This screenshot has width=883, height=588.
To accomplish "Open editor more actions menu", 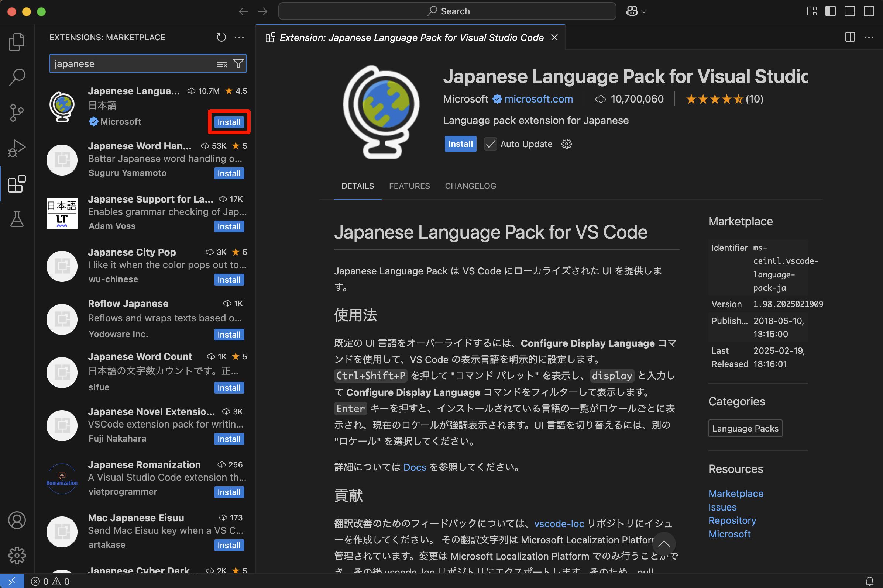I will click(869, 37).
